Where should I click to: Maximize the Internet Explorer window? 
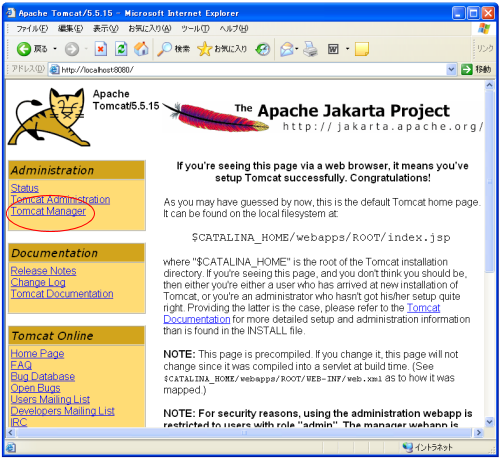coord(473,13)
